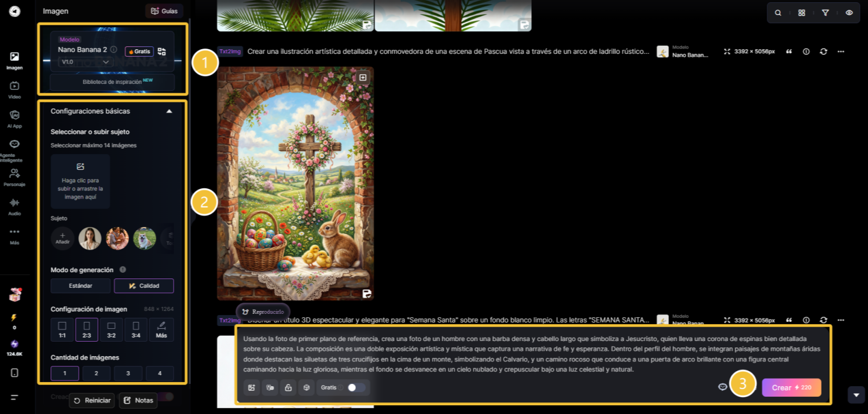
Task: Collapse the Configuraciones básicas section
Action: [x=169, y=111]
